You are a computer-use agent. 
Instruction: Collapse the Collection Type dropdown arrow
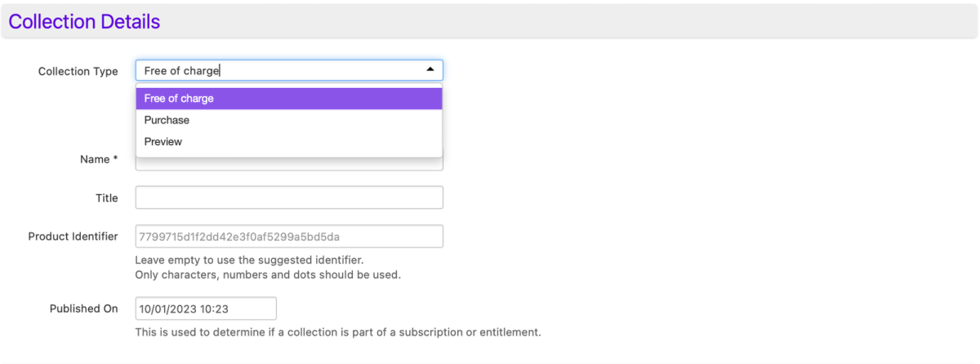(430, 70)
